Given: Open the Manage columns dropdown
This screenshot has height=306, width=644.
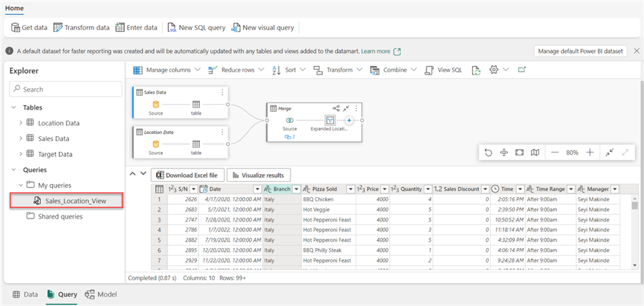Looking at the screenshot, I should click(x=170, y=70).
